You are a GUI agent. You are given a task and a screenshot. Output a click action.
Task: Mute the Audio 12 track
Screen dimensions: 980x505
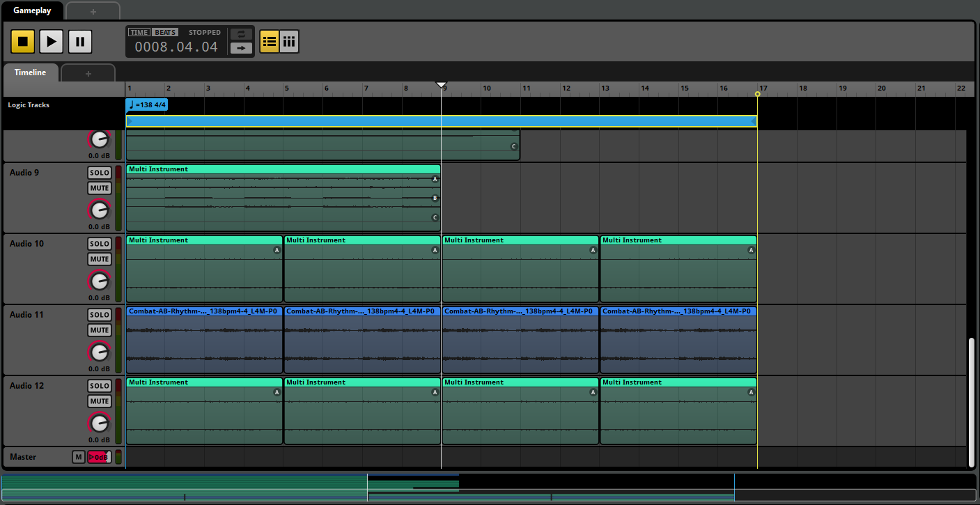[100, 401]
